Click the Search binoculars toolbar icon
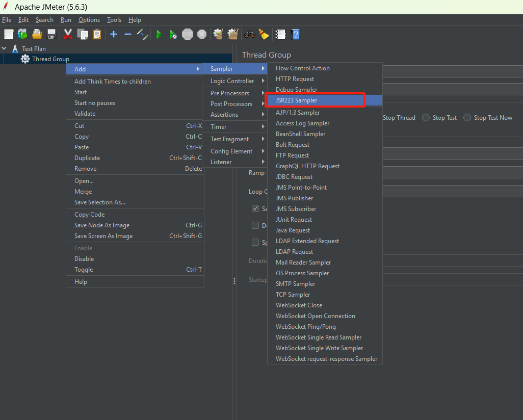The image size is (523, 420). click(x=249, y=34)
